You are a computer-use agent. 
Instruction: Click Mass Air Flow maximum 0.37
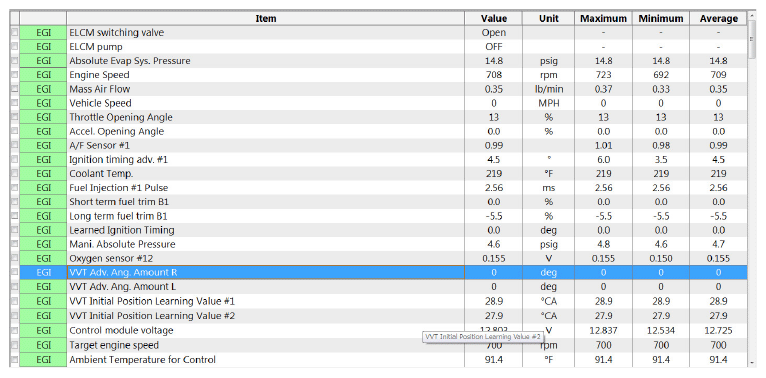pyautogui.click(x=603, y=89)
